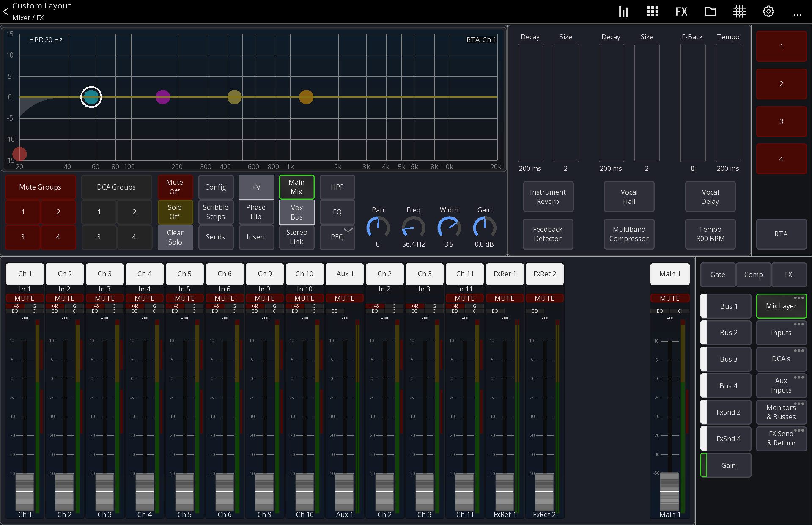Select the teal EQ band node
Image resolution: width=812 pixels, height=525 pixels.
point(91,97)
